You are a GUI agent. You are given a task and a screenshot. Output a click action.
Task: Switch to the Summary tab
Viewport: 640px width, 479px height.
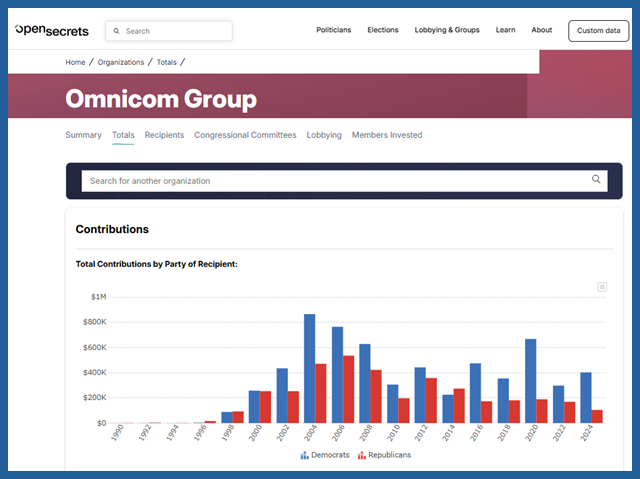coord(83,135)
